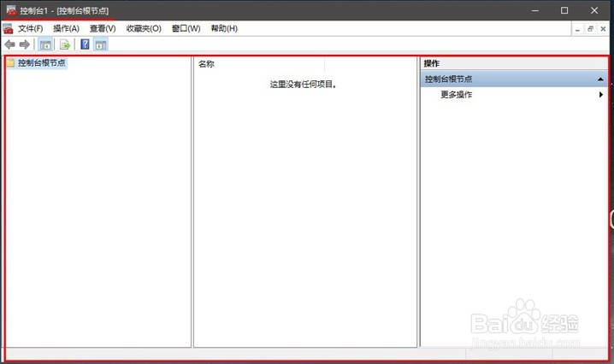
Task: Click 更多操作 in the actions pane
Action: point(456,94)
